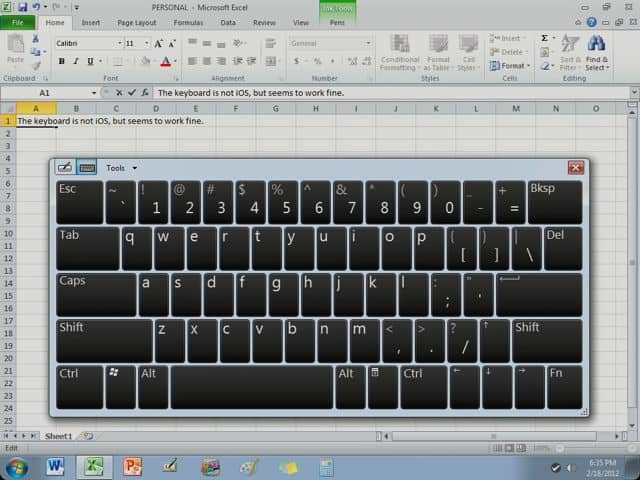Screen dimensions: 640x480
Task: Cancel the formula bar entry
Action: point(119,93)
